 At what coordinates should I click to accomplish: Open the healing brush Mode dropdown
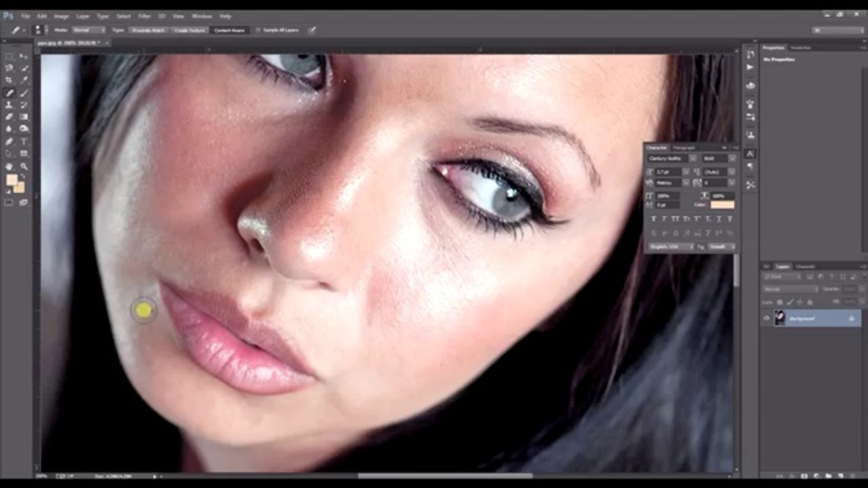[x=89, y=30]
